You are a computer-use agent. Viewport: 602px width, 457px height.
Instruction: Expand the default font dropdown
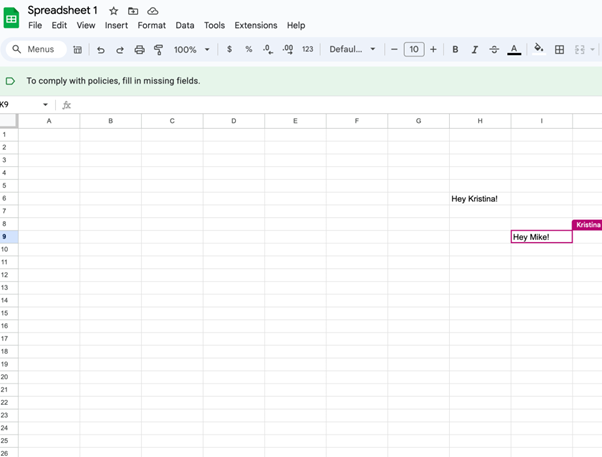[x=353, y=49]
